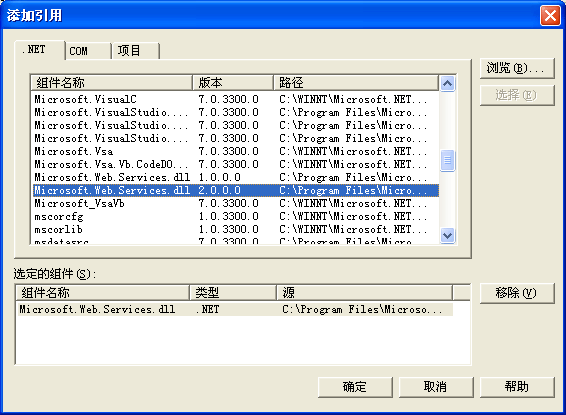This screenshot has height=415, width=566.
Task: Select Microsoft.Web.Services.dll version 1.0.0.0
Action: 236,177
